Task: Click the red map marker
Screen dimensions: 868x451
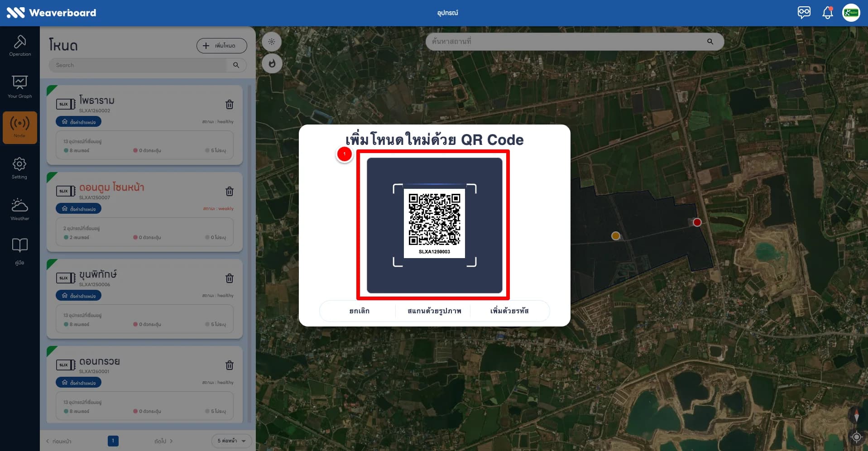Action: pyautogui.click(x=697, y=222)
